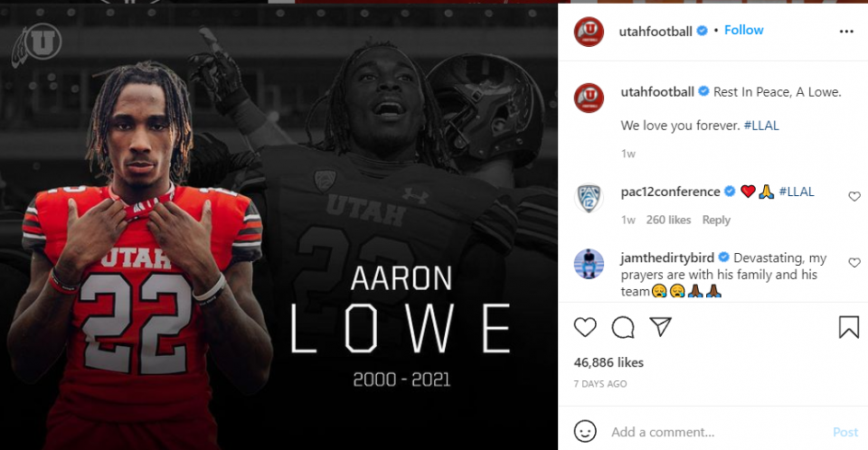Image resolution: width=868 pixels, height=450 pixels.
Task: Open jamthedirtybird profile avatar
Action: coord(589,264)
